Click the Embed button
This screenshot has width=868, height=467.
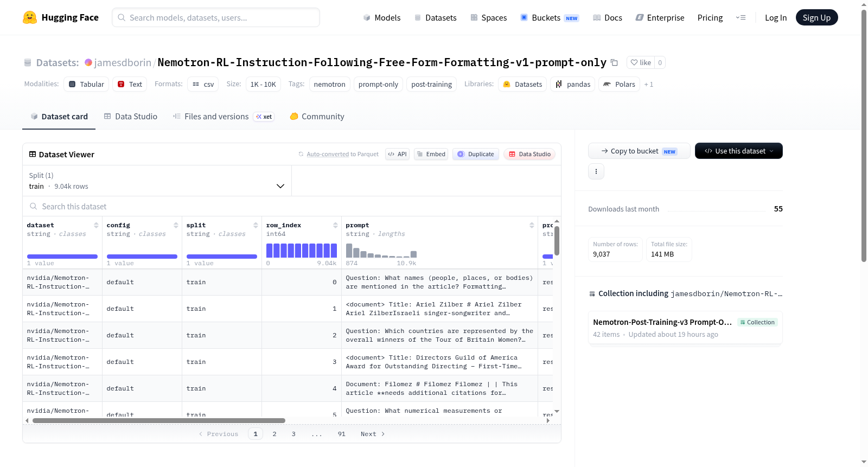point(431,154)
